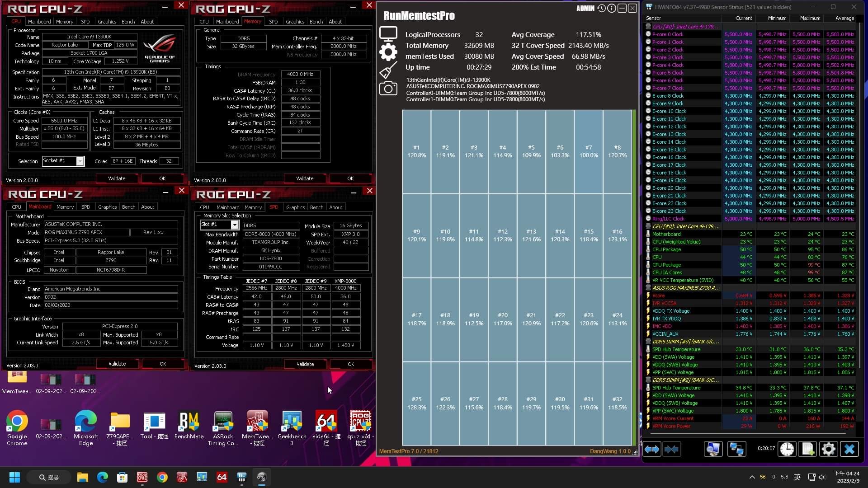Click the ROG CPU-Z icon on taskbar

142,477
